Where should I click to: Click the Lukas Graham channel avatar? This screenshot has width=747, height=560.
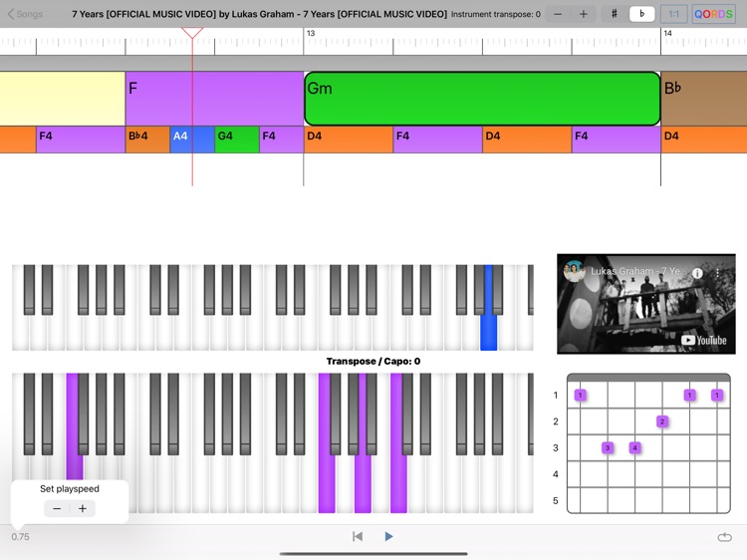[x=575, y=271]
